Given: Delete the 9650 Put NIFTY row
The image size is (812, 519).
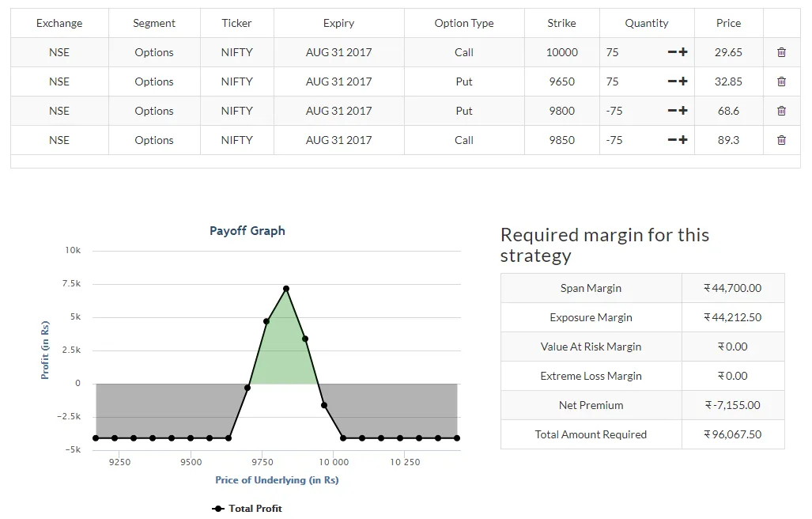Looking at the screenshot, I should [781, 81].
